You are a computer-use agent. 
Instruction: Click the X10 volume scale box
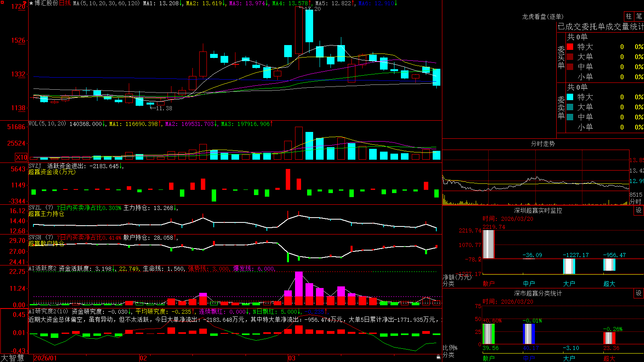tap(21, 158)
